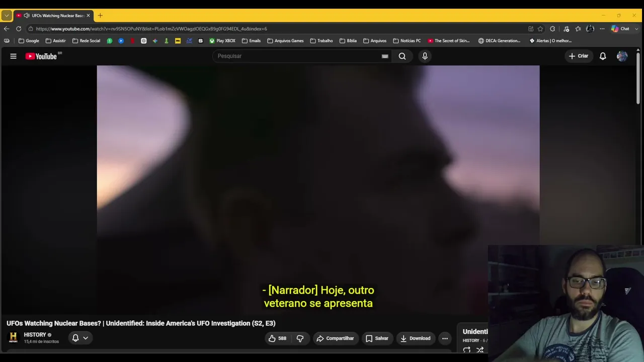This screenshot has width=644, height=362.
Task: Click the Criar create button
Action: [578, 56]
